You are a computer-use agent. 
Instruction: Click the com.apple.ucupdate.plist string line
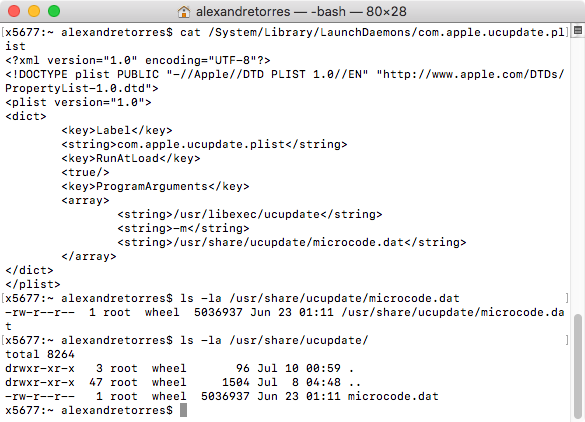[204, 144]
